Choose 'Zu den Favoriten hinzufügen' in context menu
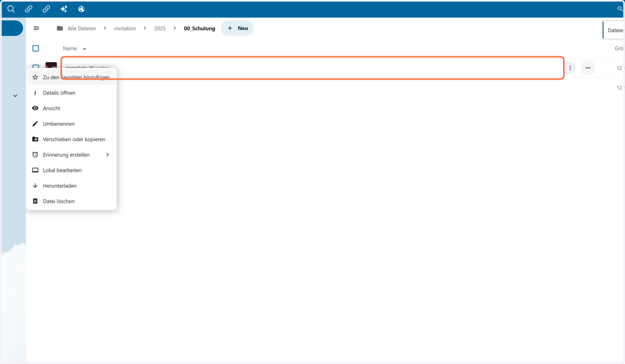 point(71,77)
